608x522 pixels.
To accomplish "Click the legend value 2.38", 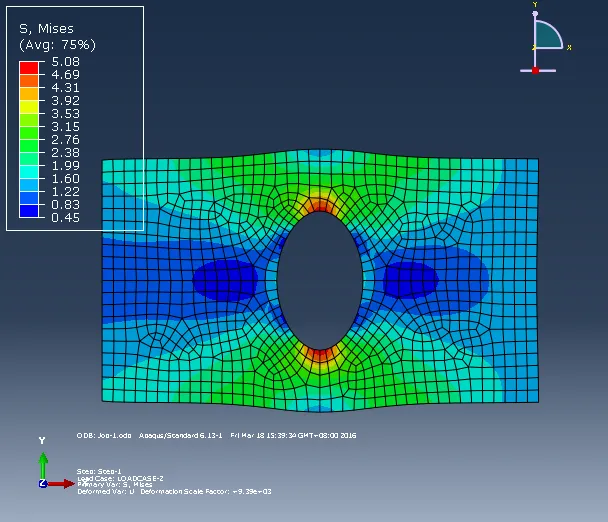I will 66,152.
